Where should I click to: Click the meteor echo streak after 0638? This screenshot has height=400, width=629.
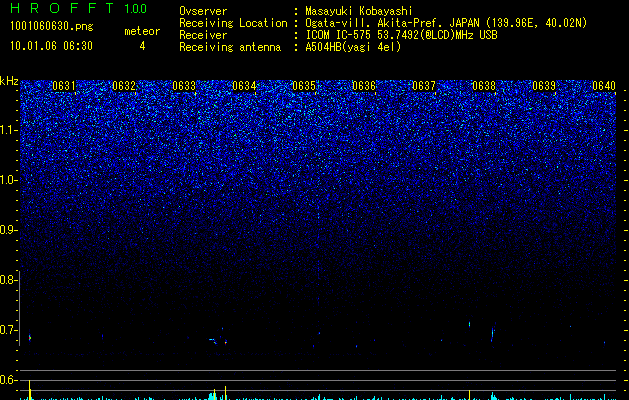493,333
